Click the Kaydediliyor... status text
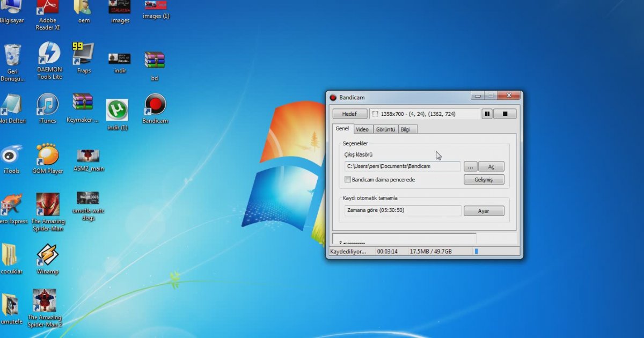 [x=348, y=251]
